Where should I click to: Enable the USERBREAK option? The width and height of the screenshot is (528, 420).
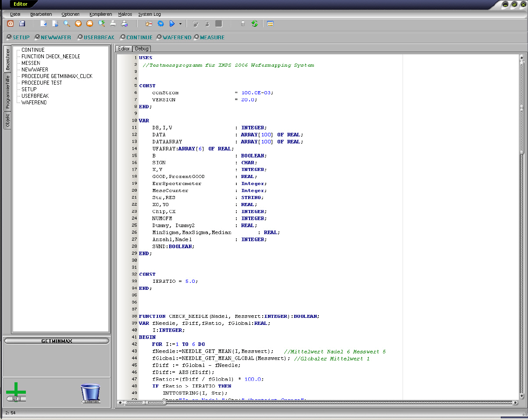click(x=80, y=37)
